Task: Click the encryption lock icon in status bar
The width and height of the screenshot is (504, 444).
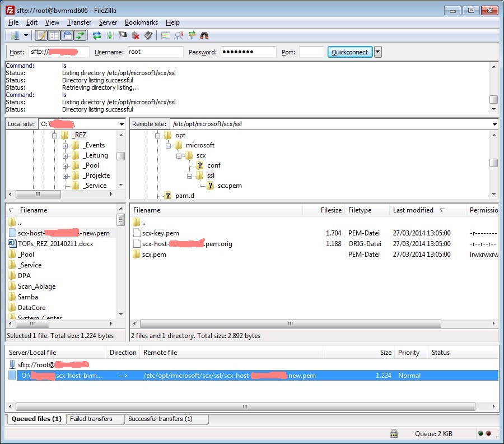Action: (x=394, y=433)
